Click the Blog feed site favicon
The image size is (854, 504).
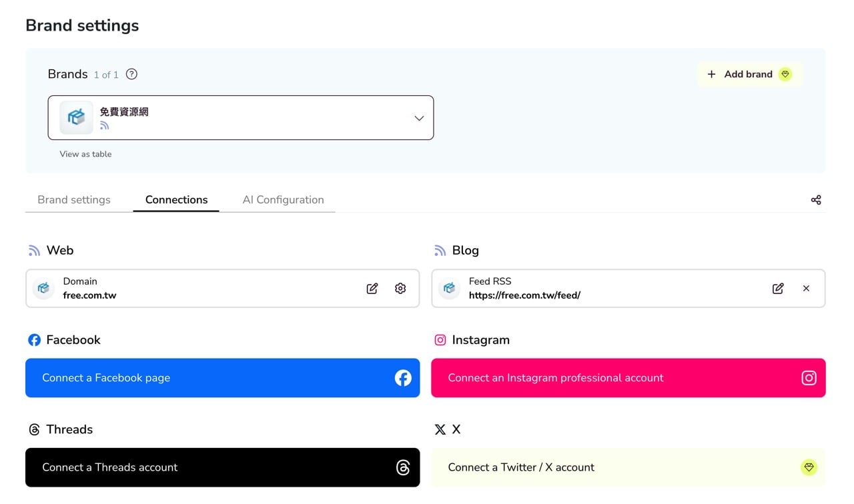449,289
